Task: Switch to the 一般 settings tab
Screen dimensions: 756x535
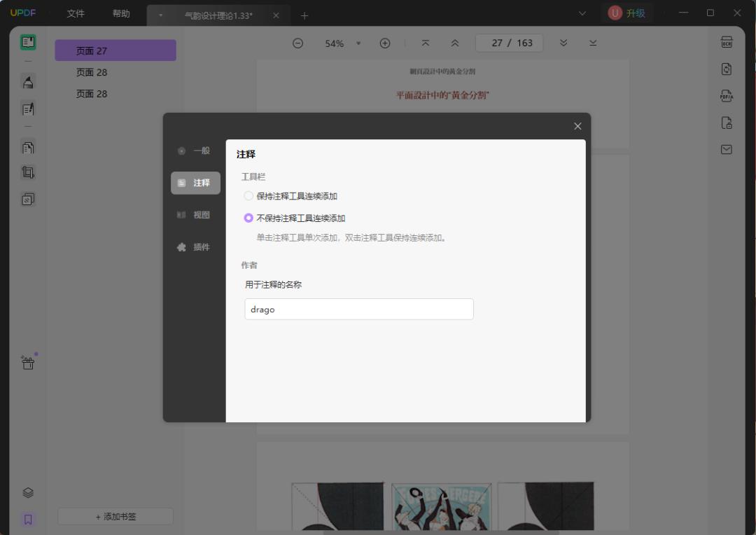Action: coord(195,151)
